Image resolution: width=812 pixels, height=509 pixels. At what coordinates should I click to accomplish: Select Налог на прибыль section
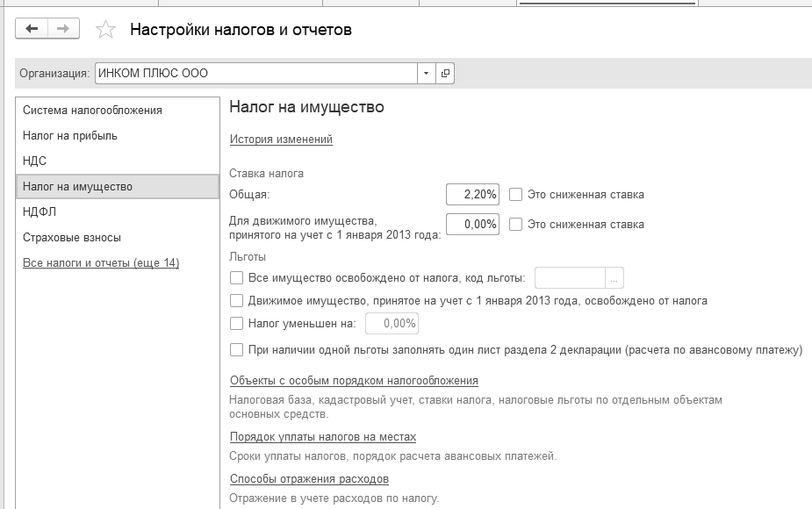click(118, 136)
